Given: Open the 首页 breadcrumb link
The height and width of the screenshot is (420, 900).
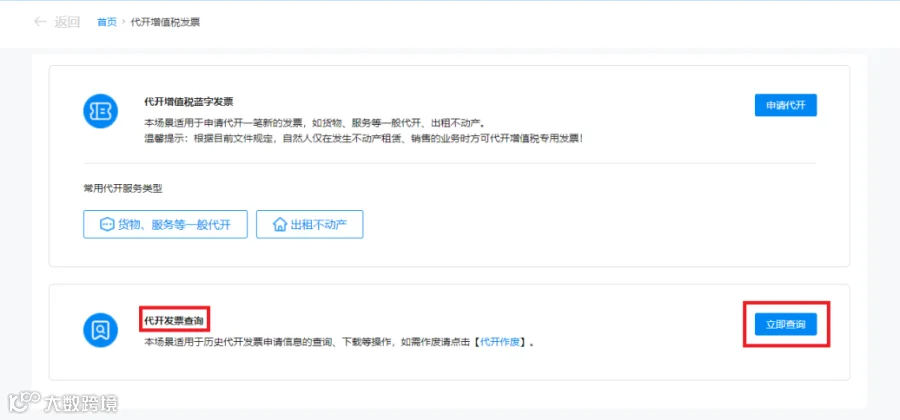Looking at the screenshot, I should (x=106, y=22).
